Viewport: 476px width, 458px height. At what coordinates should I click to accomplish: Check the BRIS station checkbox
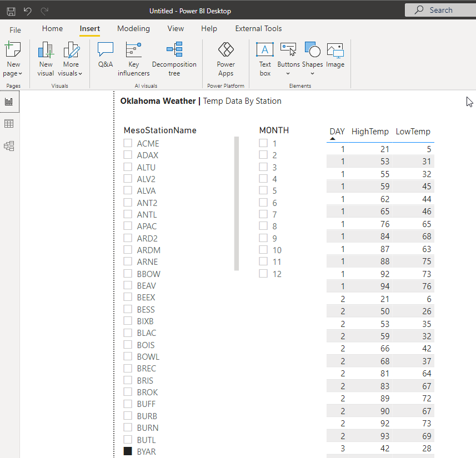128,380
